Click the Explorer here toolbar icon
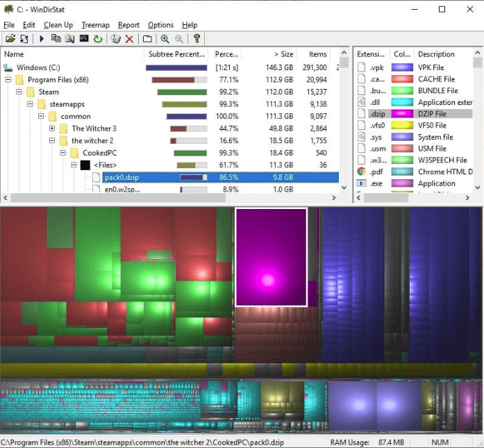 point(69,39)
